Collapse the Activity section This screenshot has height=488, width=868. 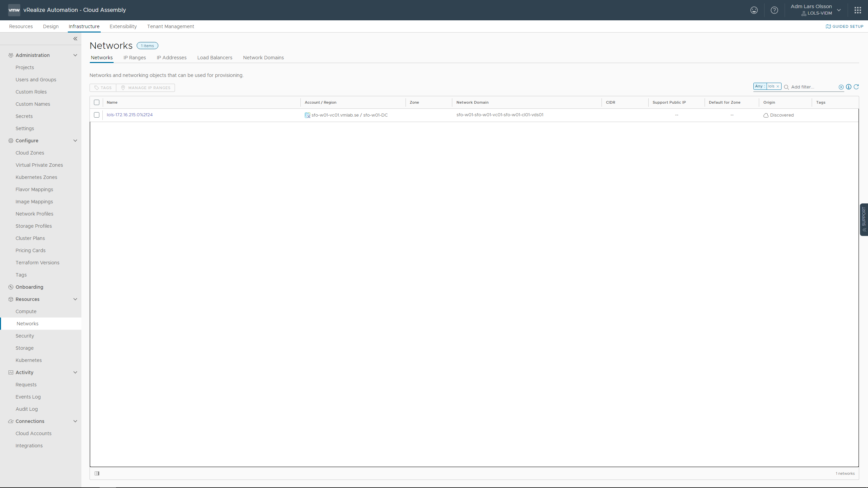(75, 372)
